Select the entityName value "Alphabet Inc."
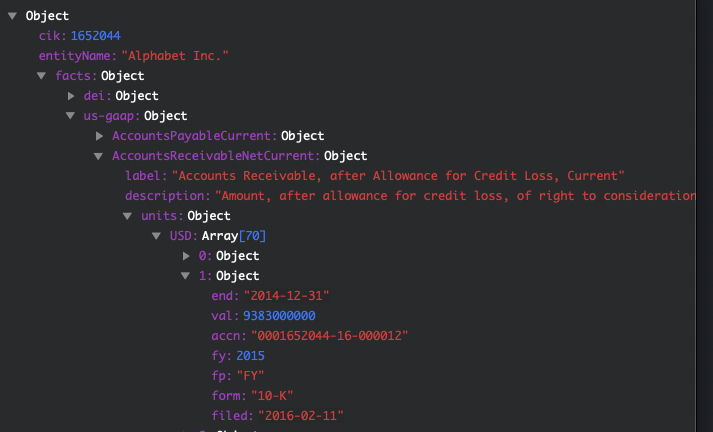This screenshot has height=432, width=713. (x=175, y=56)
